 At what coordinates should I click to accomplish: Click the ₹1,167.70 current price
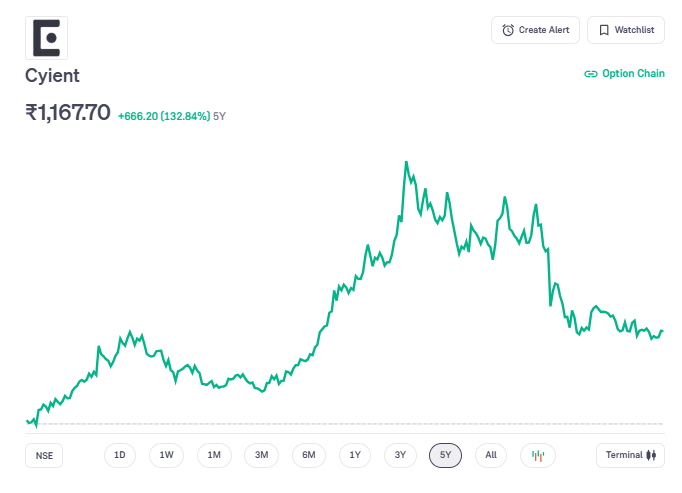[x=68, y=113]
